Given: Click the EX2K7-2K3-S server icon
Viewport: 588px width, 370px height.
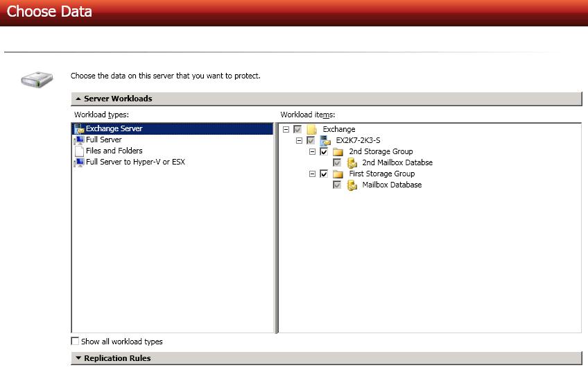Looking at the screenshot, I should pyautogui.click(x=325, y=140).
